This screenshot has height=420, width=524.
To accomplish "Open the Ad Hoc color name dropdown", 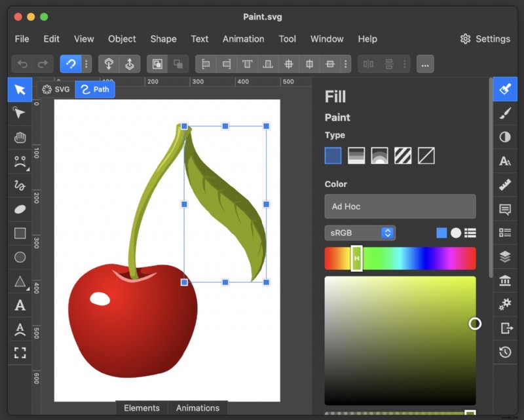I will click(x=400, y=206).
